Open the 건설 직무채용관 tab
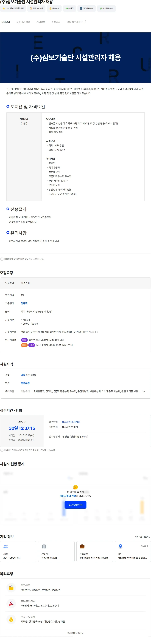Image resolution: width=151 pixels, height=644 pixels. point(76,22)
